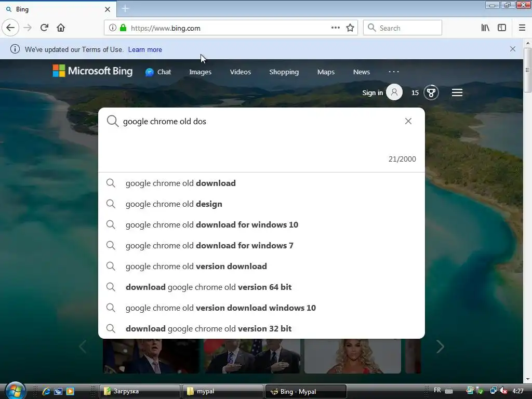The image size is (532, 399).
Task: Open the blonde woman news thumbnail
Action: pyautogui.click(x=353, y=356)
